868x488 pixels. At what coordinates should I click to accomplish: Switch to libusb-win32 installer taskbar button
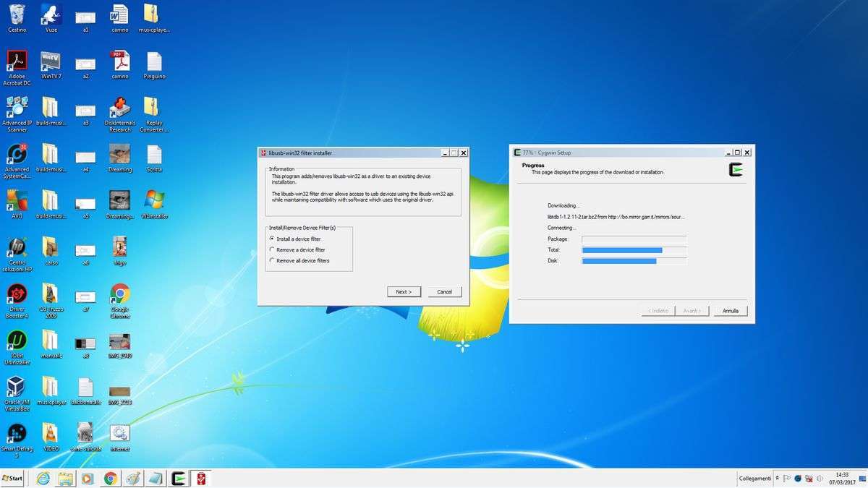click(201, 479)
